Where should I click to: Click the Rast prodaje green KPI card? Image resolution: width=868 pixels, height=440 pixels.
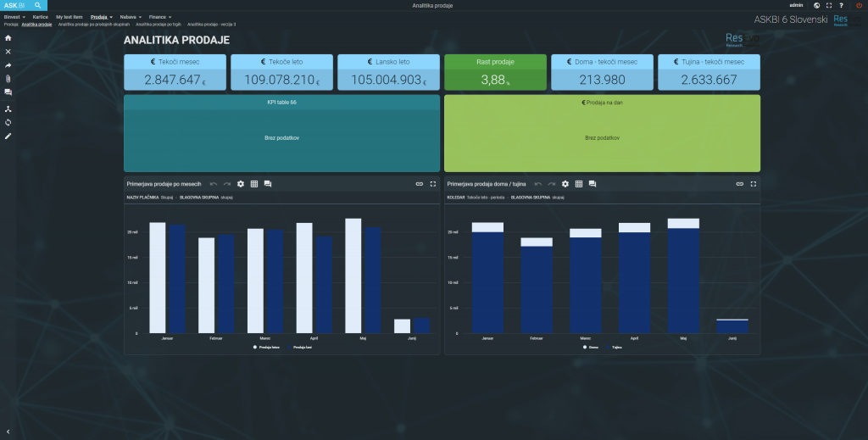(x=496, y=72)
